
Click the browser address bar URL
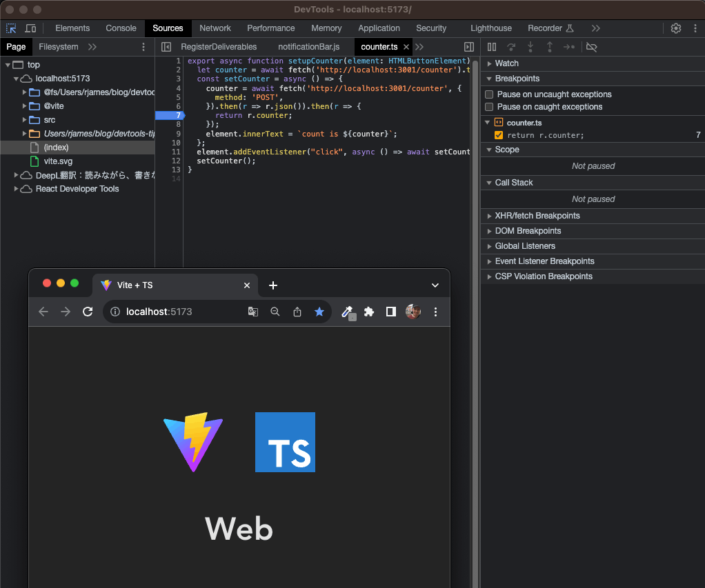[x=159, y=312]
